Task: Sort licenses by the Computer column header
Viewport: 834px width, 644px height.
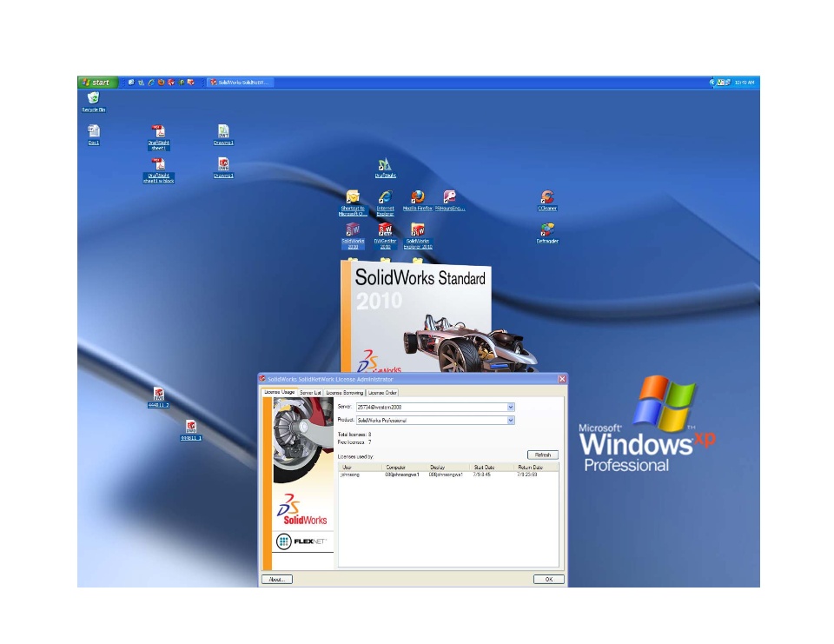Action: tap(404, 468)
